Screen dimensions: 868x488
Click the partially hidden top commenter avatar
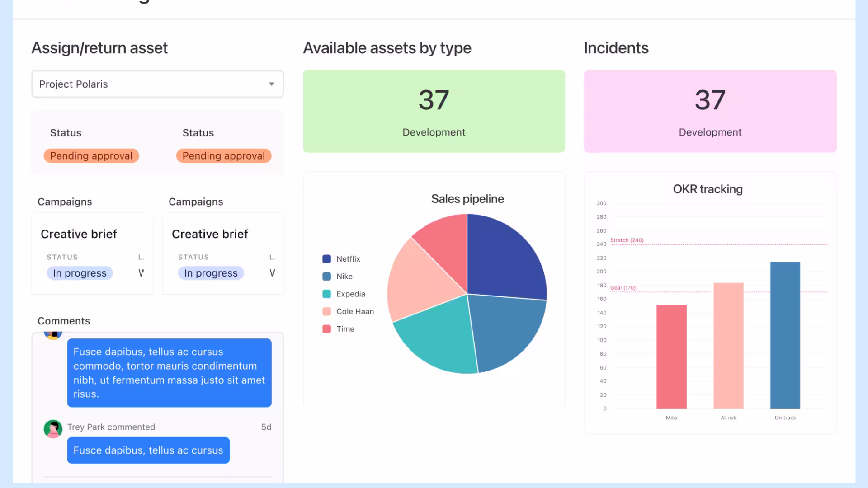pyautogui.click(x=53, y=335)
